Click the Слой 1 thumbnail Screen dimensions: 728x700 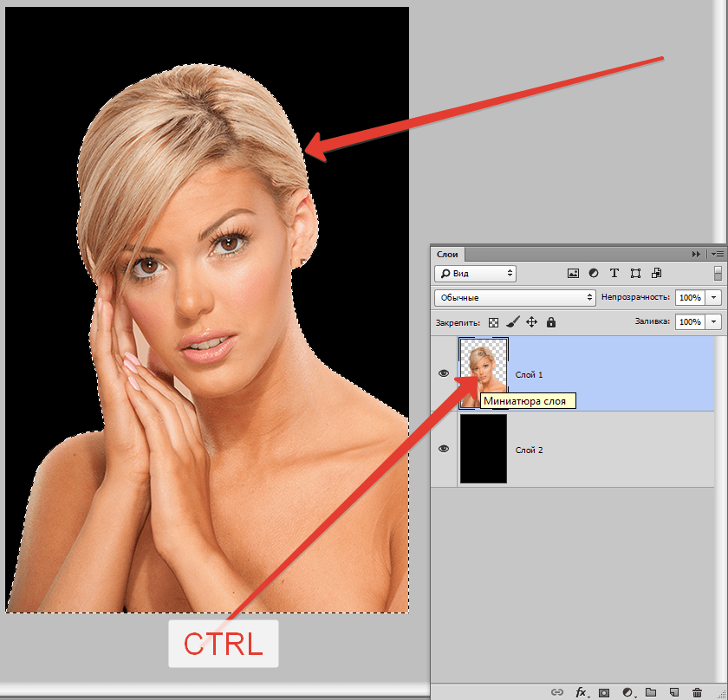point(484,373)
